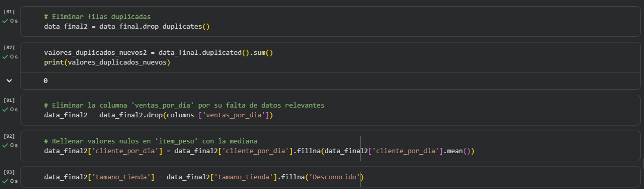Click the comment '# Rellenar valores nulos en item_peso'

coord(150,141)
